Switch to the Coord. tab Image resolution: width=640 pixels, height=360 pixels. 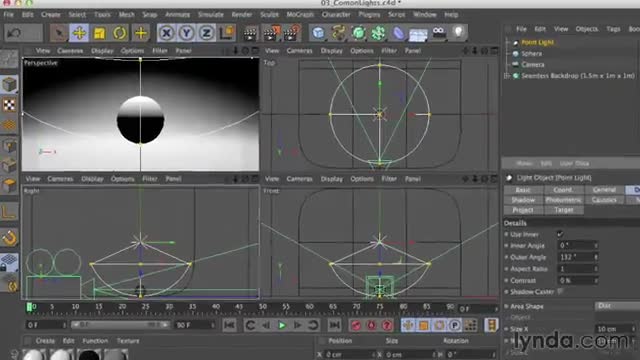tap(563, 190)
